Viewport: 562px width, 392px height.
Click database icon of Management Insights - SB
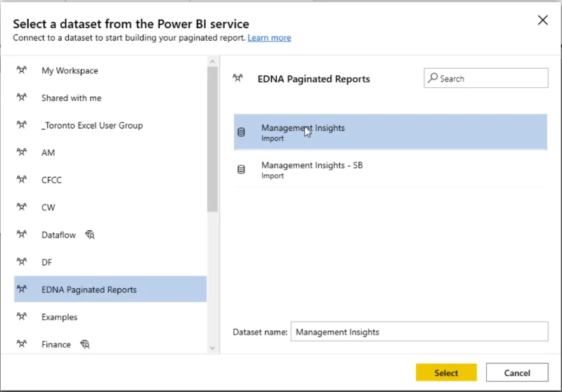tap(241, 169)
